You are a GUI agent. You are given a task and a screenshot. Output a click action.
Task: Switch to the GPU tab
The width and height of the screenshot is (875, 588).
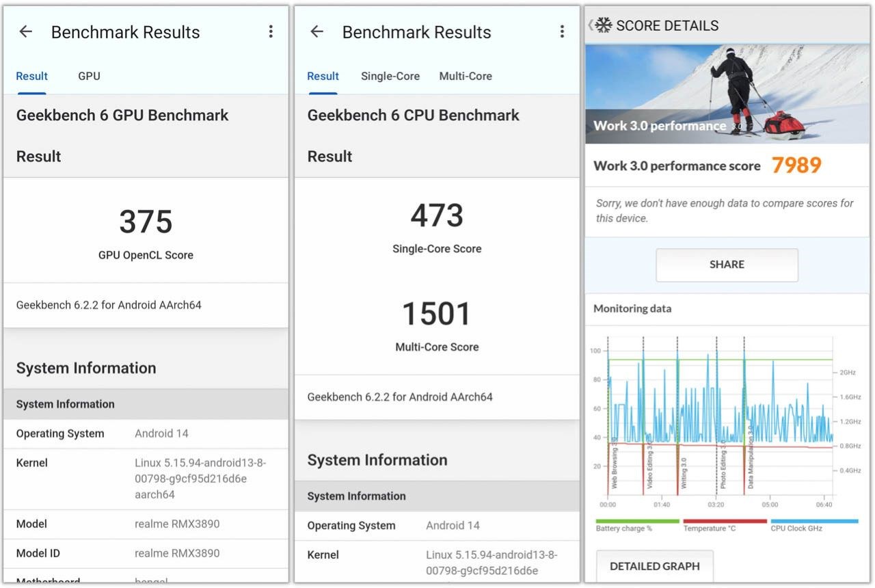tap(89, 76)
